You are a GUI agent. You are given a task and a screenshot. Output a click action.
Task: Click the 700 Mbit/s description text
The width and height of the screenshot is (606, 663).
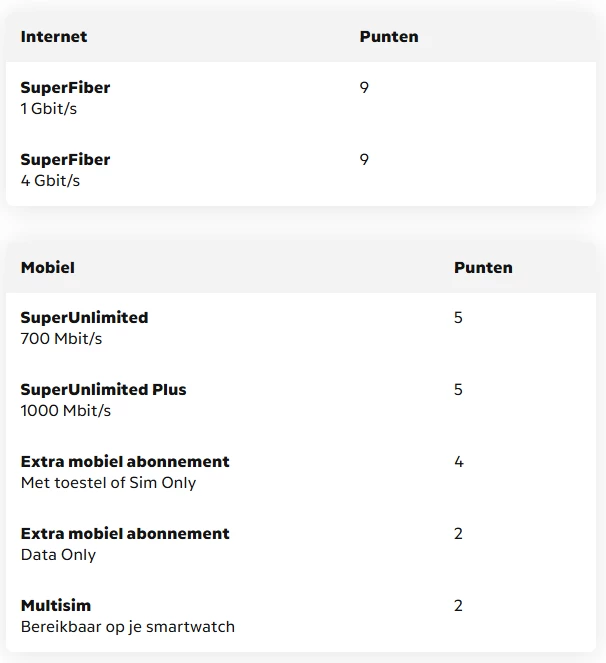click(61, 339)
